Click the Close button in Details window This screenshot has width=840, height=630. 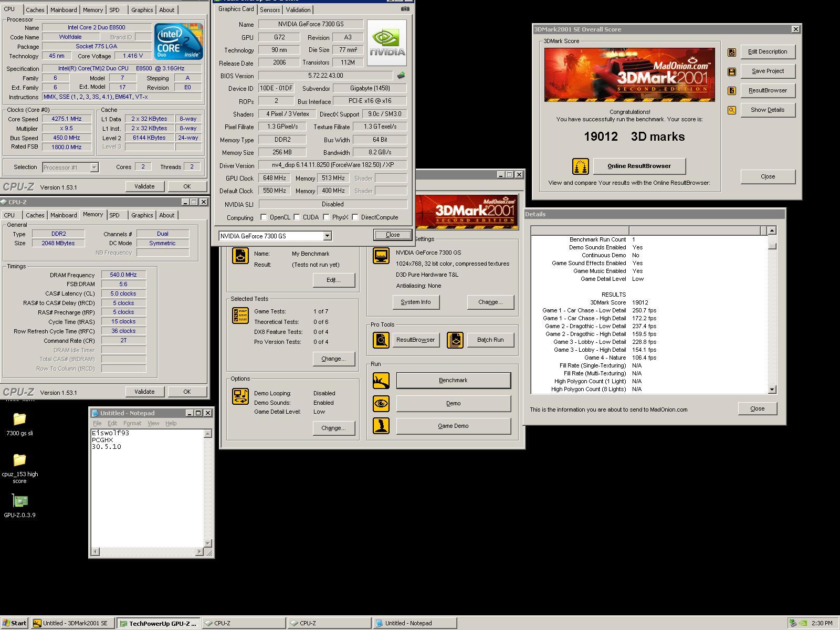pyautogui.click(x=758, y=409)
